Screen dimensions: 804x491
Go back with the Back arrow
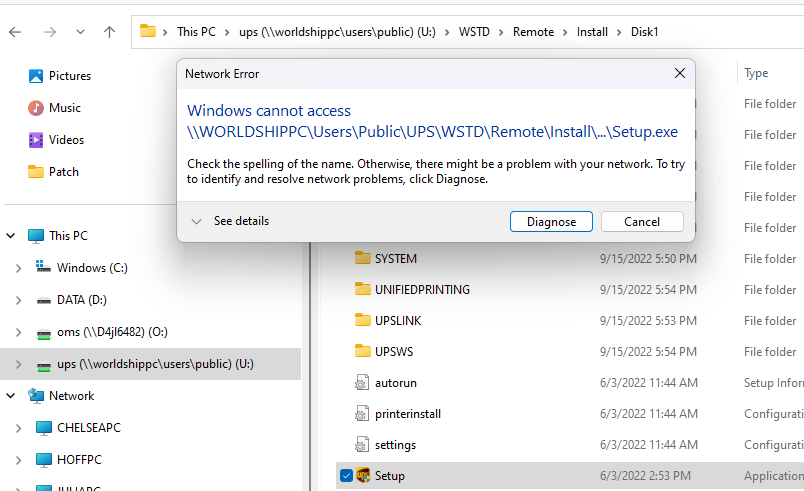15,32
